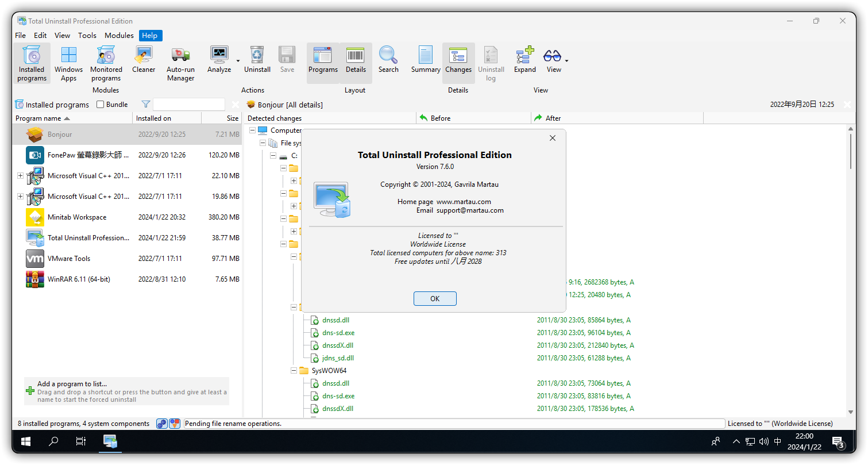Click the Expand view icon
The height and width of the screenshot is (465, 868).
524,60
